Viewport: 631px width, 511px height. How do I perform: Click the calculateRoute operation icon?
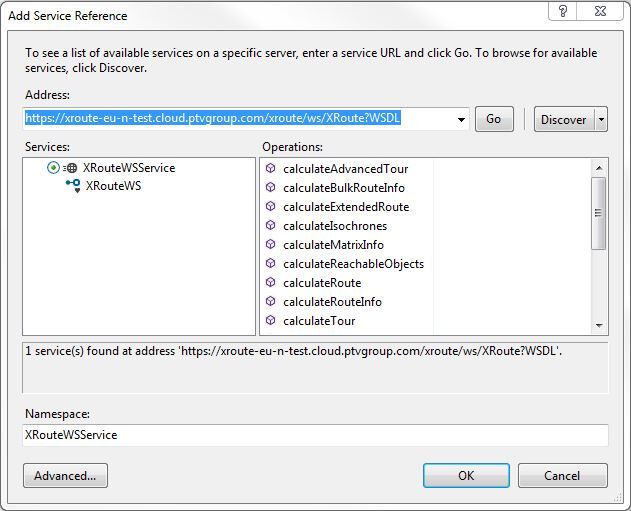270,282
